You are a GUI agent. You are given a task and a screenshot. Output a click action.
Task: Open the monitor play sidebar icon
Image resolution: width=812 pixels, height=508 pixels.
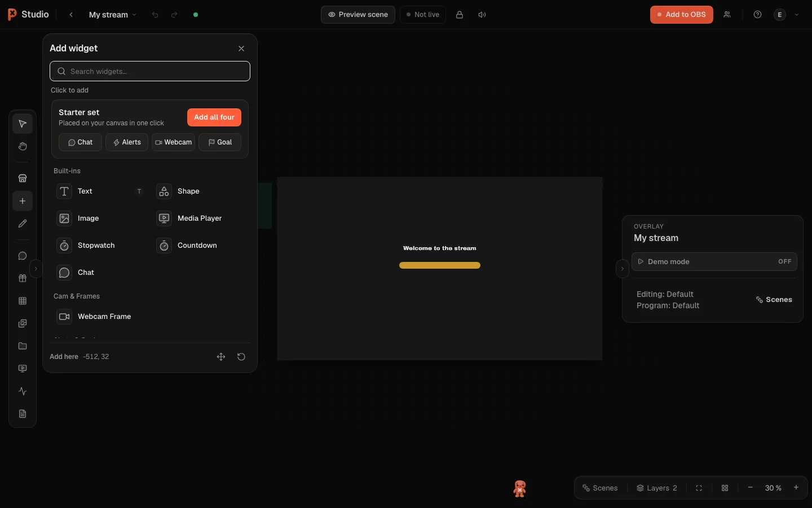point(23,369)
